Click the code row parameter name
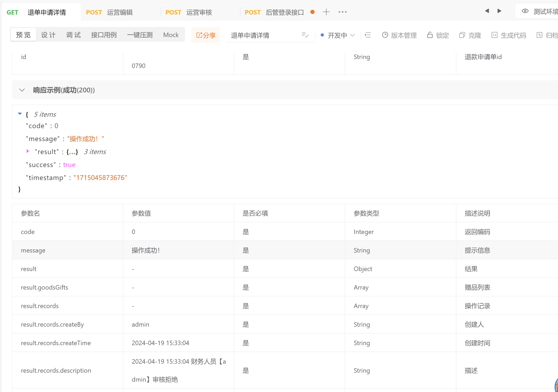The width and height of the screenshot is (558, 392). click(x=28, y=232)
